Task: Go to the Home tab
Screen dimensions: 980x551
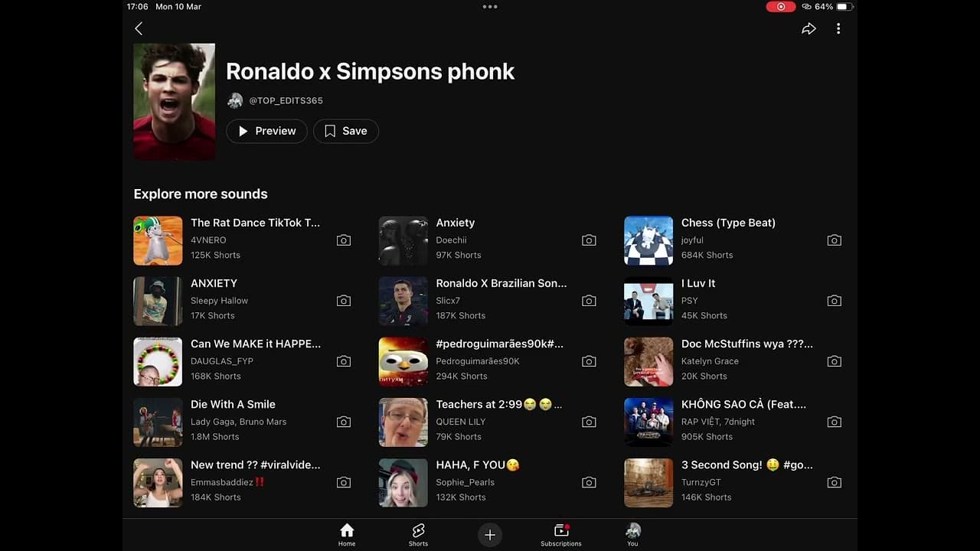Action: [x=347, y=534]
